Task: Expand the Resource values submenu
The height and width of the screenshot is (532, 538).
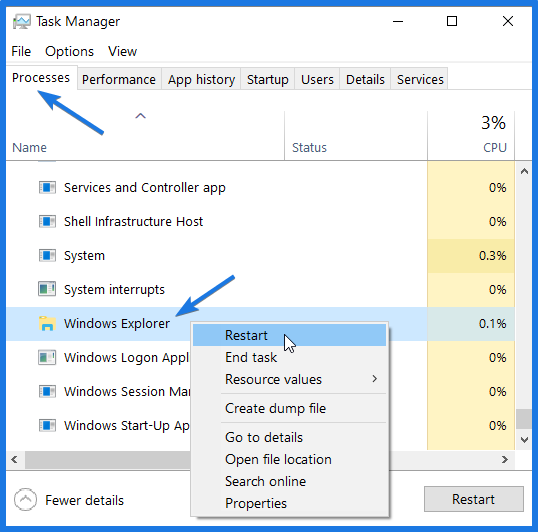Action: pyautogui.click(x=289, y=379)
